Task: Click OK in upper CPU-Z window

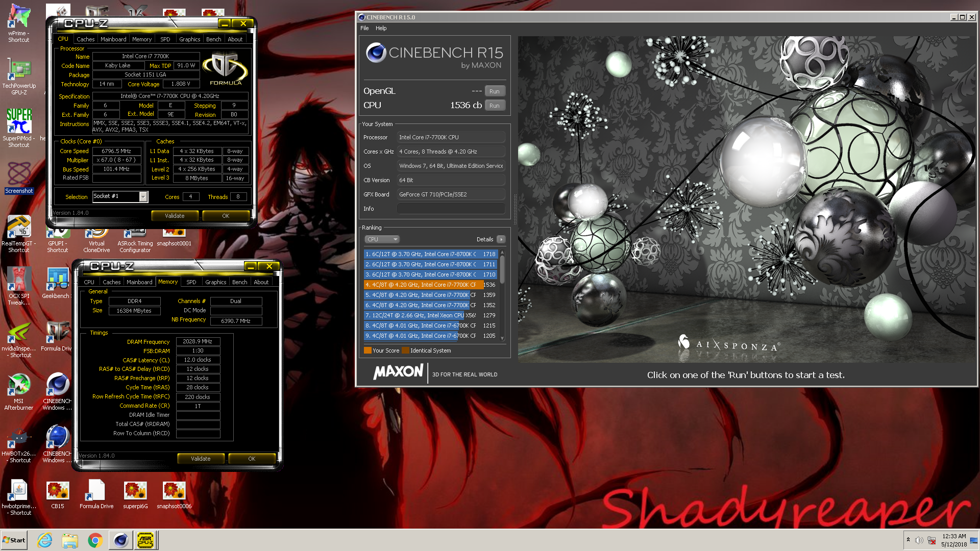Action: pyautogui.click(x=226, y=216)
